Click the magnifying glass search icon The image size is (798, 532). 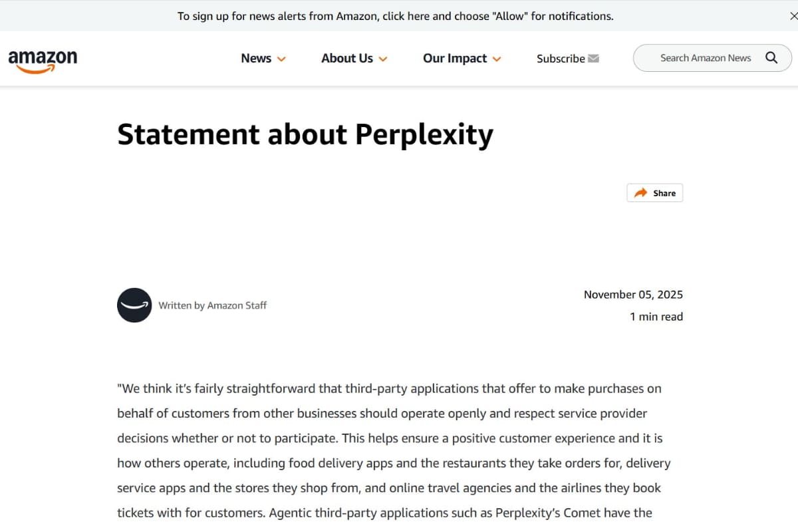771,58
